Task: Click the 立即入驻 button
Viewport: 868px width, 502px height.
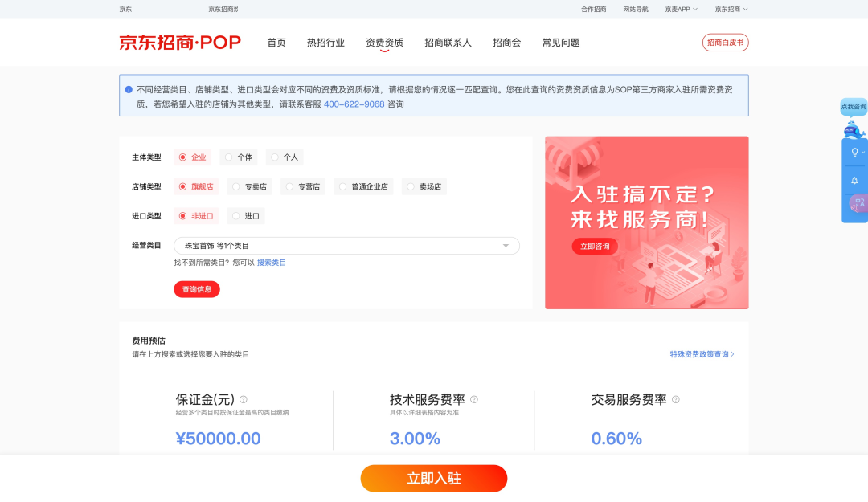Action: click(433, 478)
